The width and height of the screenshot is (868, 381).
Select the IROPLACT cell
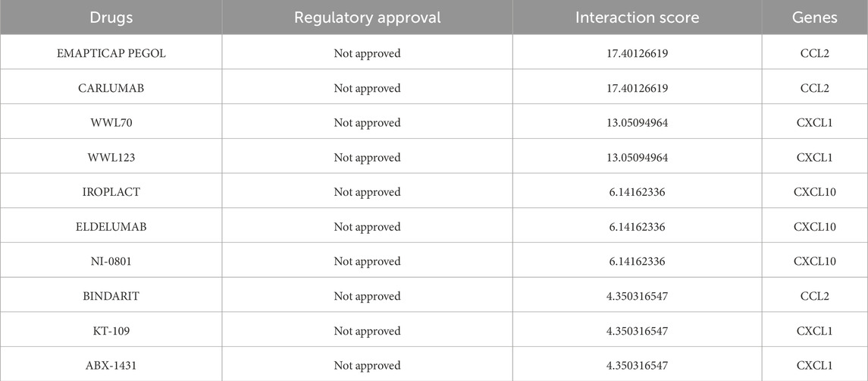pos(111,192)
